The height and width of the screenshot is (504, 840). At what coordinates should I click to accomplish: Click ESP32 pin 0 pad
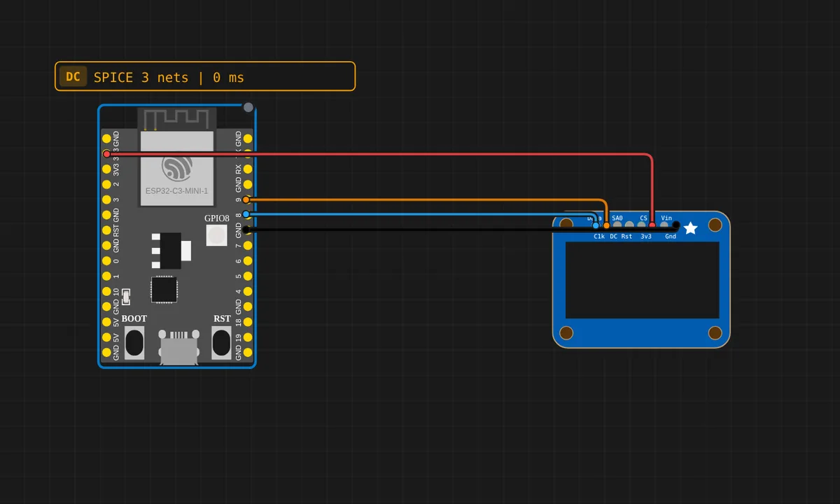(x=106, y=260)
